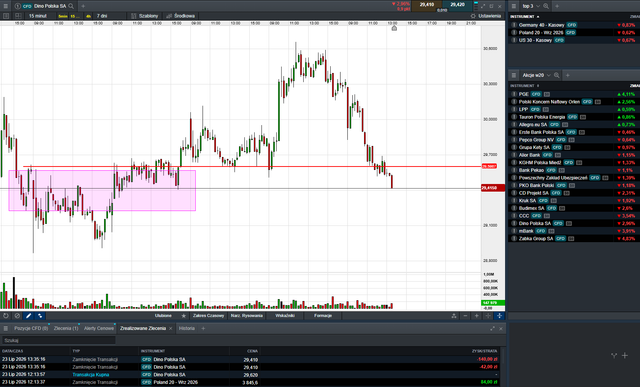Expand the orders panel to full size

coord(493,329)
